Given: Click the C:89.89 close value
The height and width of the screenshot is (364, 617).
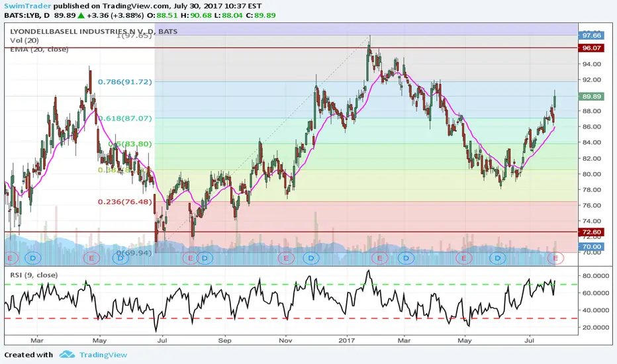Looking at the screenshot, I should click(260, 15).
